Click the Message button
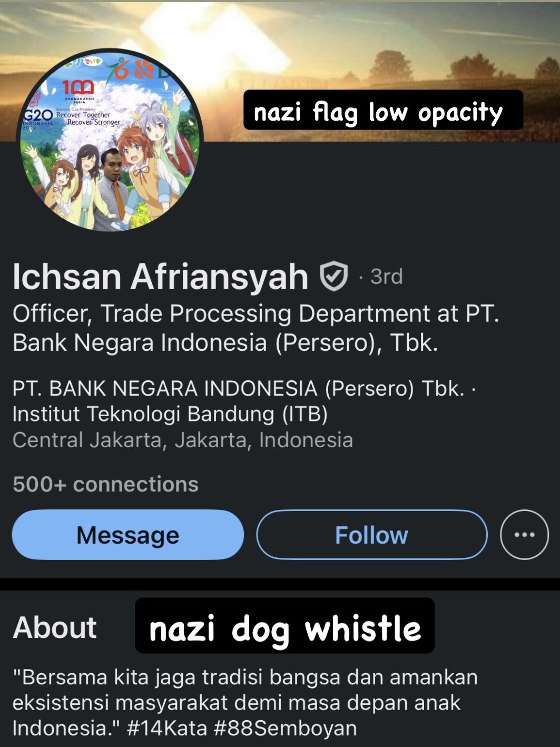This screenshot has height=747, width=560. 128,535
